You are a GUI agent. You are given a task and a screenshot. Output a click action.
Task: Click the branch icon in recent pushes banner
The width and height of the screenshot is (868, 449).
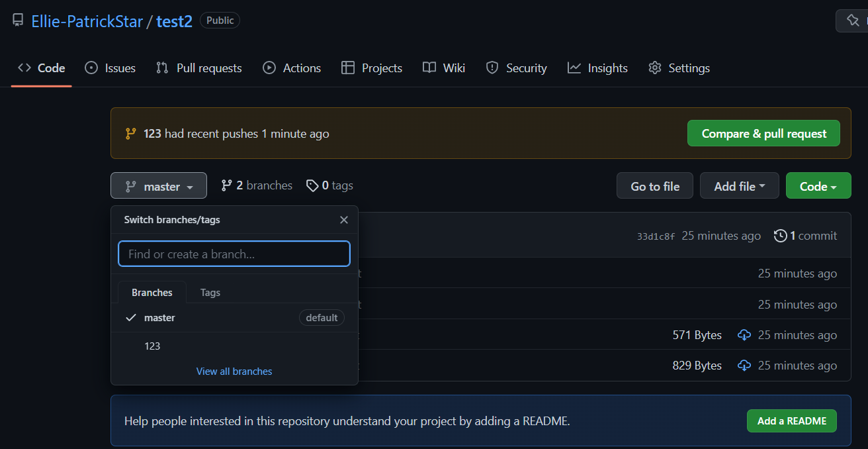click(130, 134)
